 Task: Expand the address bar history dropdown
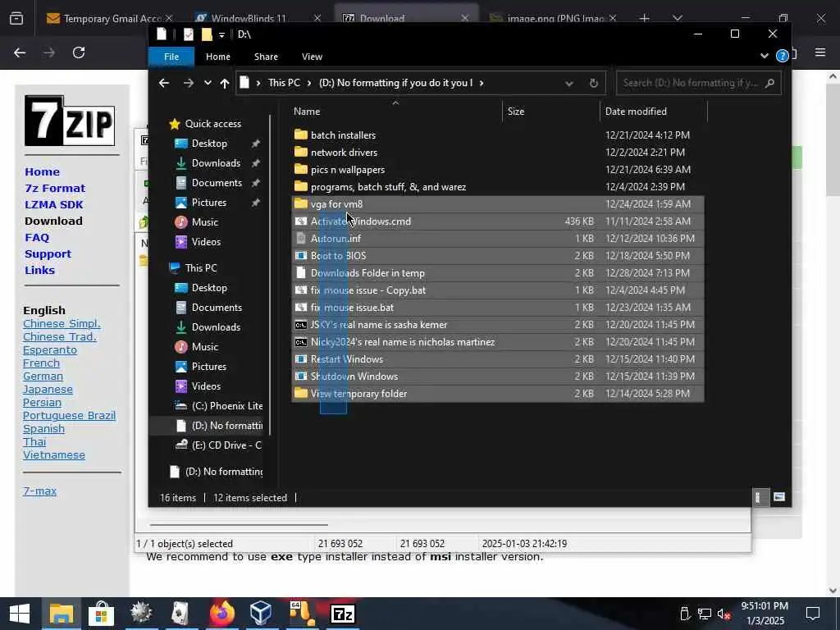[x=569, y=84]
